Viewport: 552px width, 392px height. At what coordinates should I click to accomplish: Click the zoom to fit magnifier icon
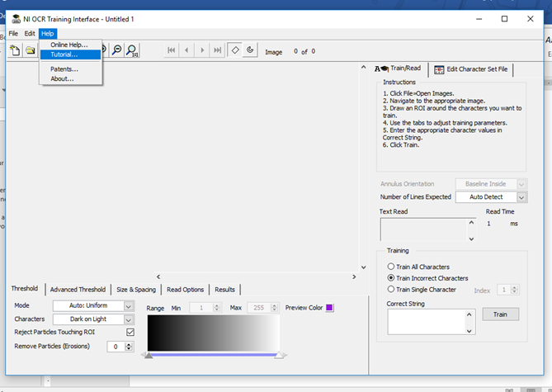click(132, 50)
